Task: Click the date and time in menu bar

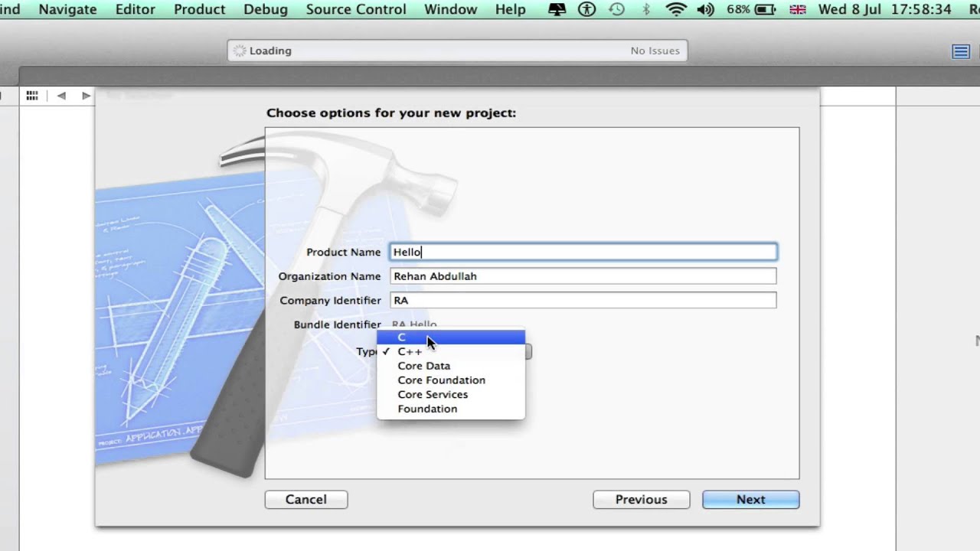Action: pos(885,9)
